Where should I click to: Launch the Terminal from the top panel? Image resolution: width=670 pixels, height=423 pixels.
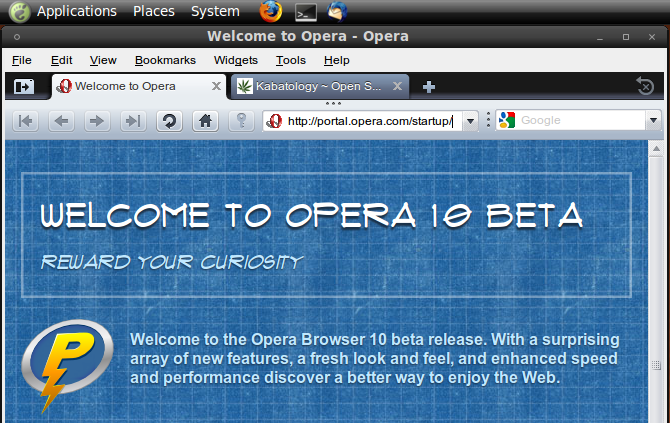point(306,12)
